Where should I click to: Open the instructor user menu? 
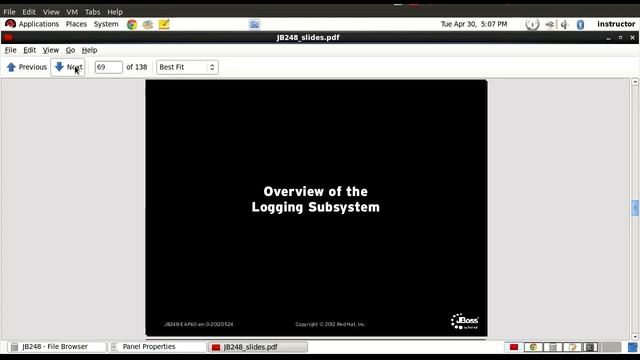[x=616, y=24]
